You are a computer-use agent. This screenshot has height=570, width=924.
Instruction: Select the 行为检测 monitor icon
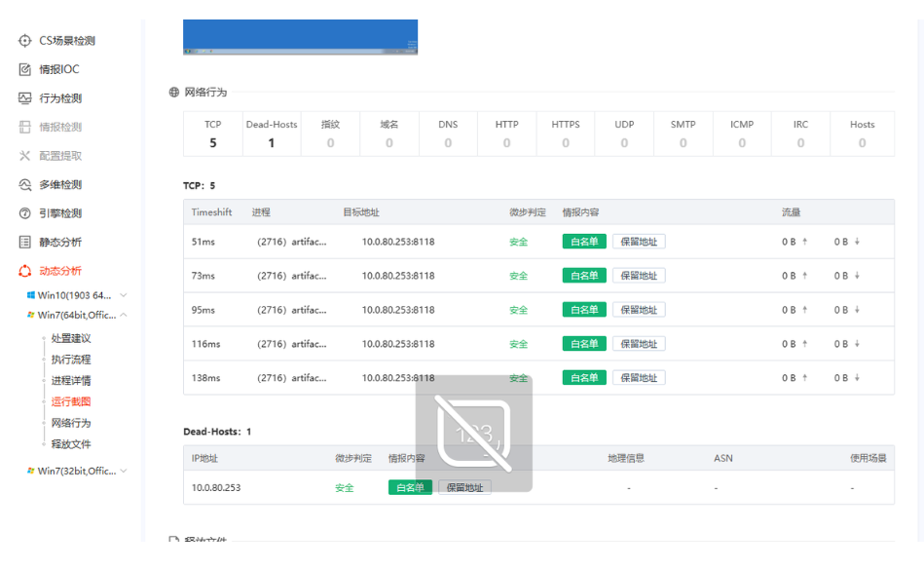[x=25, y=98]
